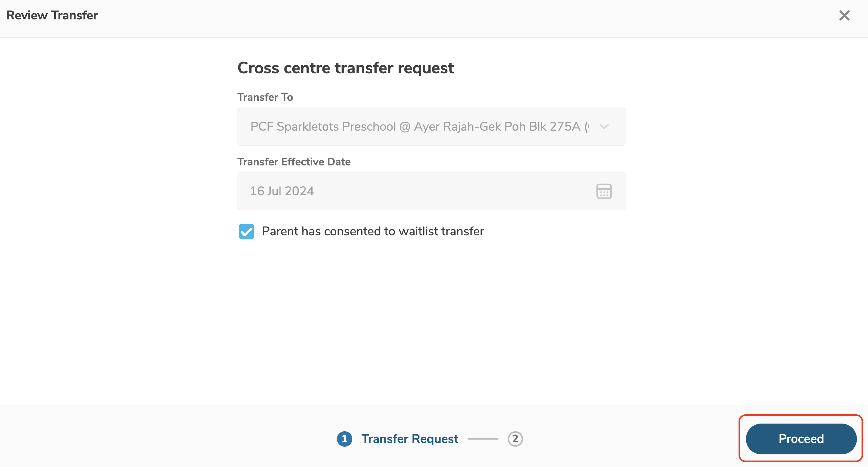Select the step 1 circle indicator
868x467 pixels.
pyautogui.click(x=344, y=439)
